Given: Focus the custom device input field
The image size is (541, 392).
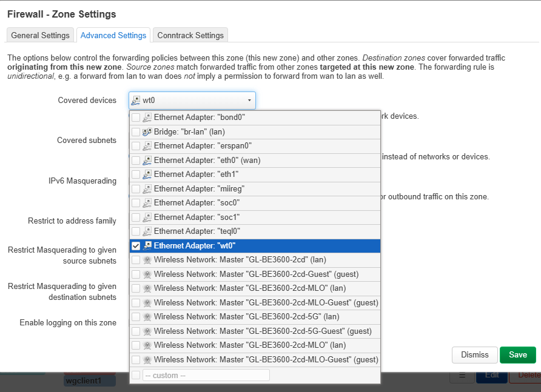Looking at the screenshot, I should pyautogui.click(x=206, y=376).
